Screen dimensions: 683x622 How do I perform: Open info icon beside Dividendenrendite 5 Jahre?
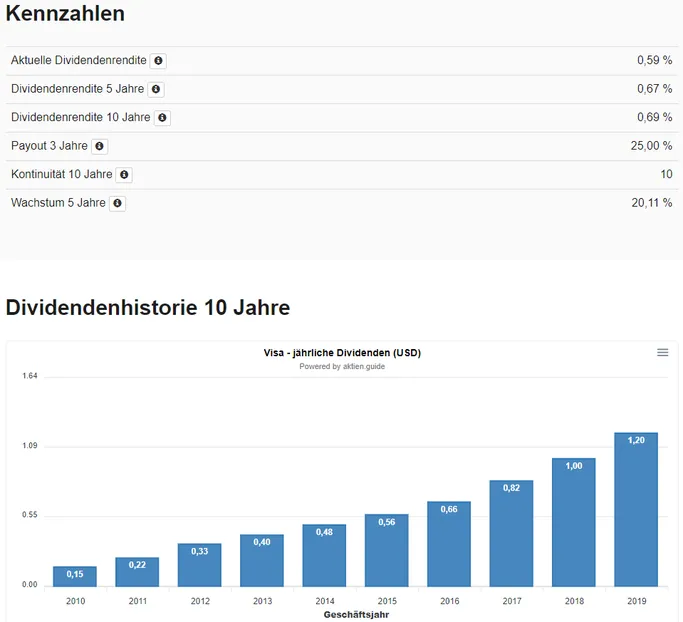click(156, 89)
